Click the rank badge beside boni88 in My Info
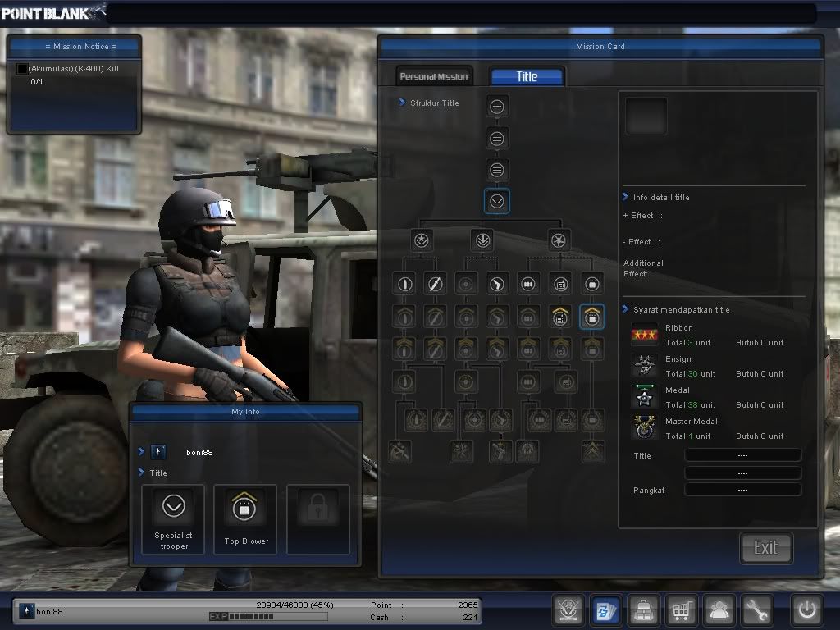This screenshot has width=840, height=630. point(158,452)
